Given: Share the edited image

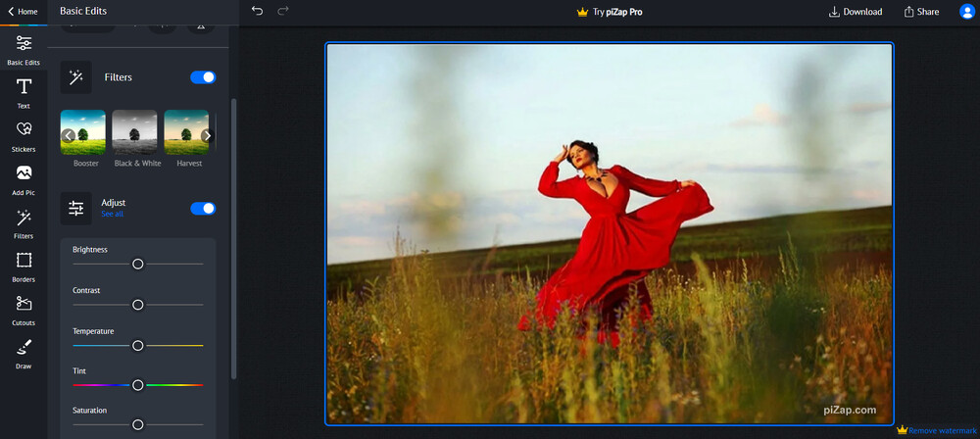Looking at the screenshot, I should (921, 12).
